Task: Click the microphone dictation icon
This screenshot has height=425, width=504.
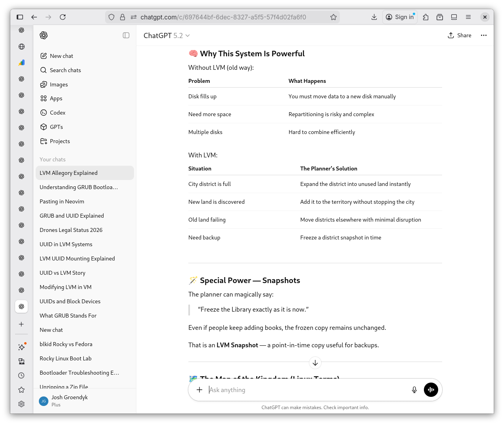Action: tap(414, 390)
